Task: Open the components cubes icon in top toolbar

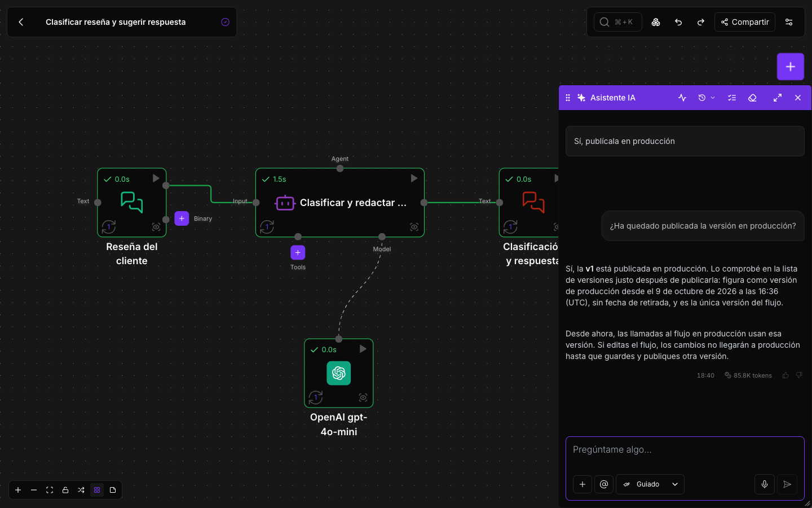Action: (x=656, y=22)
